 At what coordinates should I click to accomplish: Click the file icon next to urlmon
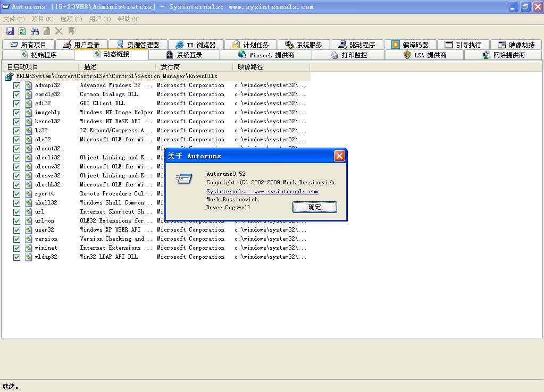tap(28, 221)
